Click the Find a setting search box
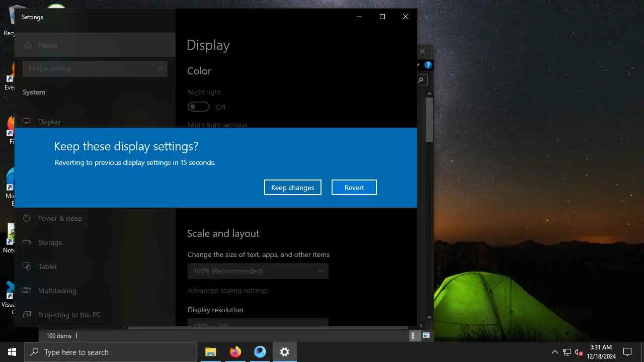Image resolution: width=644 pixels, height=362 pixels. coord(95,69)
